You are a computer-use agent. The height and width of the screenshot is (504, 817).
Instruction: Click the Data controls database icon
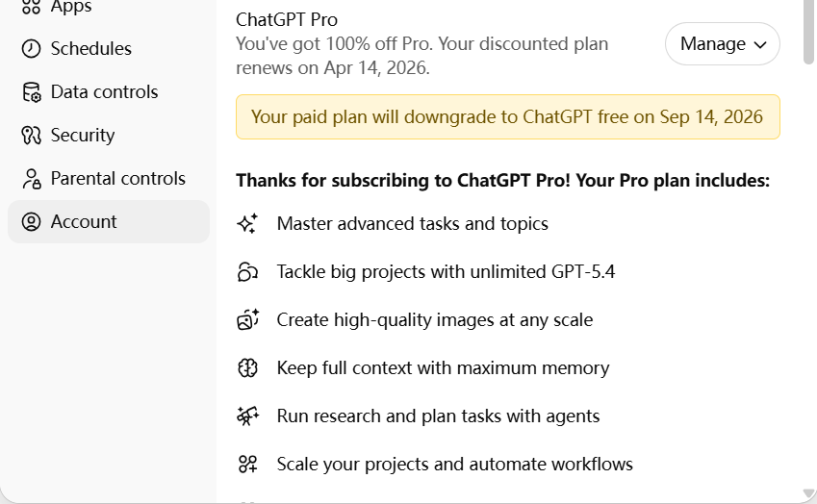pos(31,92)
